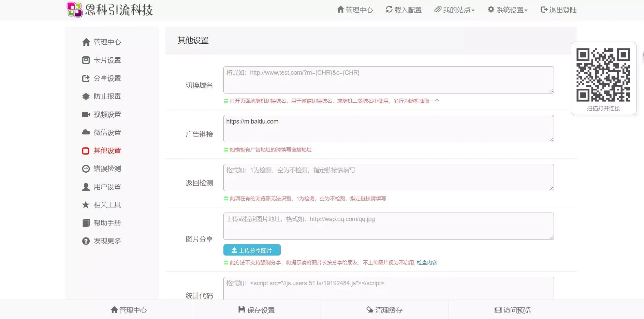Click the eraser icon in 清理缓存
Image resolution: width=644 pixels, height=319 pixels.
(370, 310)
